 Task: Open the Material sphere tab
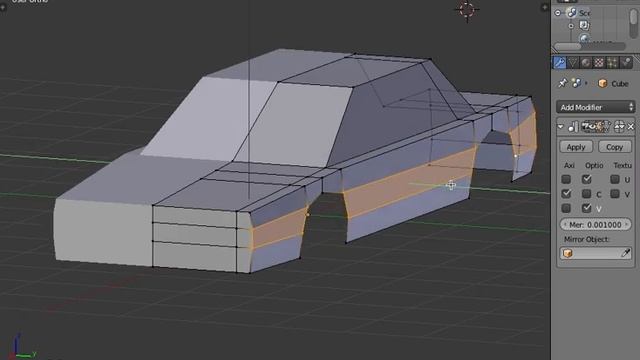[586, 62]
